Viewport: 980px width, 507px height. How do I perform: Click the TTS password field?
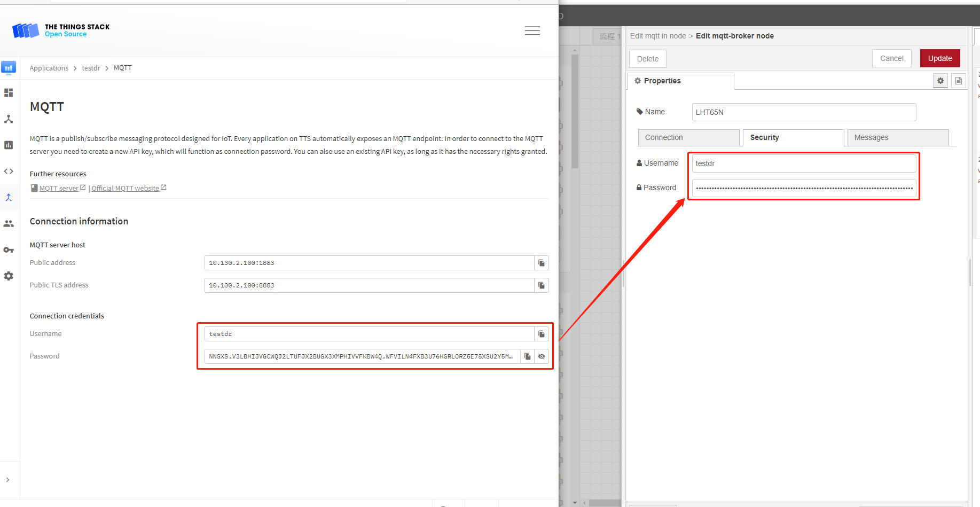point(362,356)
